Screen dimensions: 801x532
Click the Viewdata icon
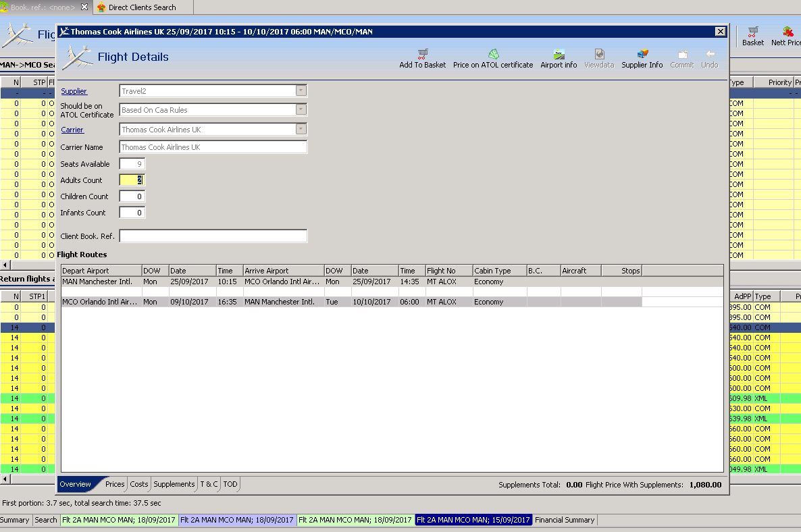tap(599, 54)
